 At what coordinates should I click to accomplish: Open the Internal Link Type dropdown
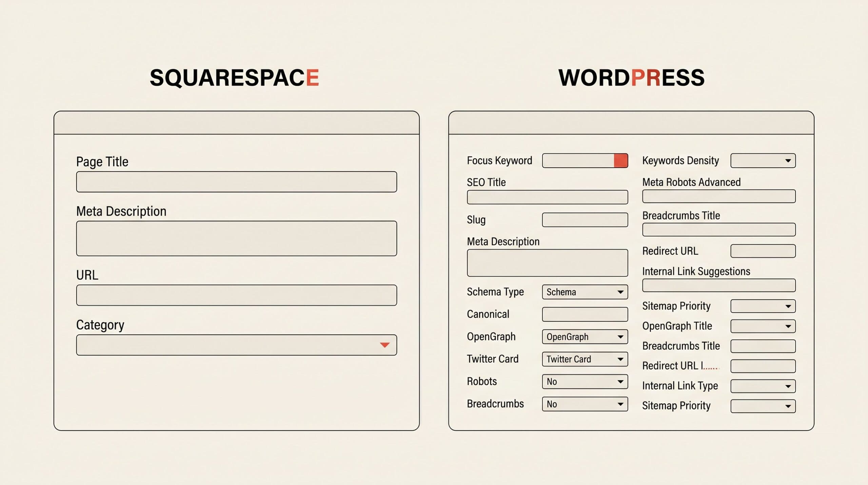[x=763, y=386]
